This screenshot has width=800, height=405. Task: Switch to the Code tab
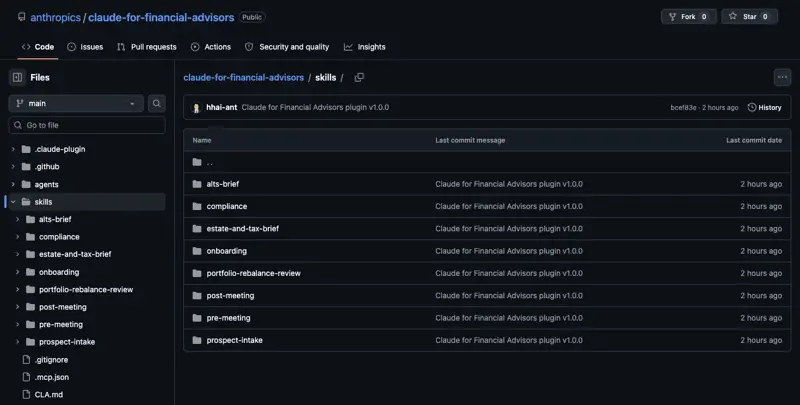[38, 47]
